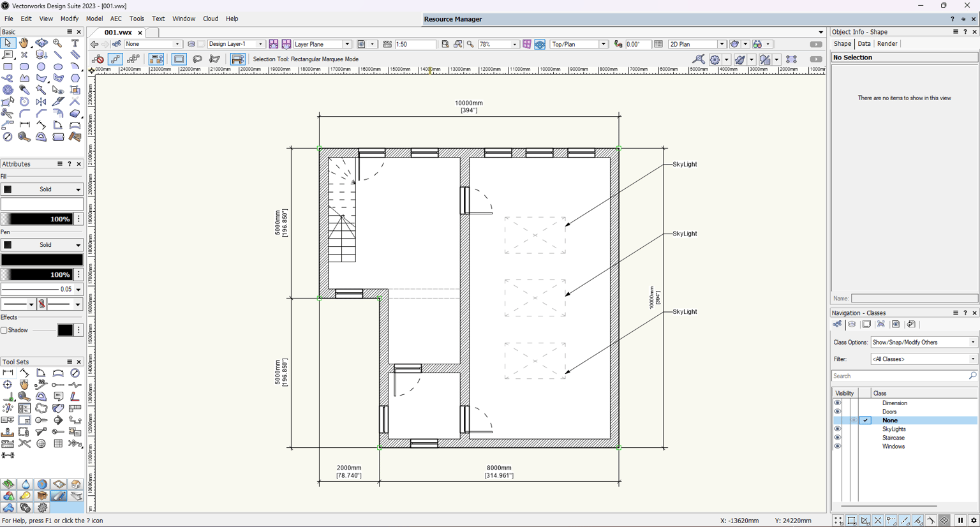Toggle Dimension class visibility eye
The image size is (980, 527).
(837, 403)
